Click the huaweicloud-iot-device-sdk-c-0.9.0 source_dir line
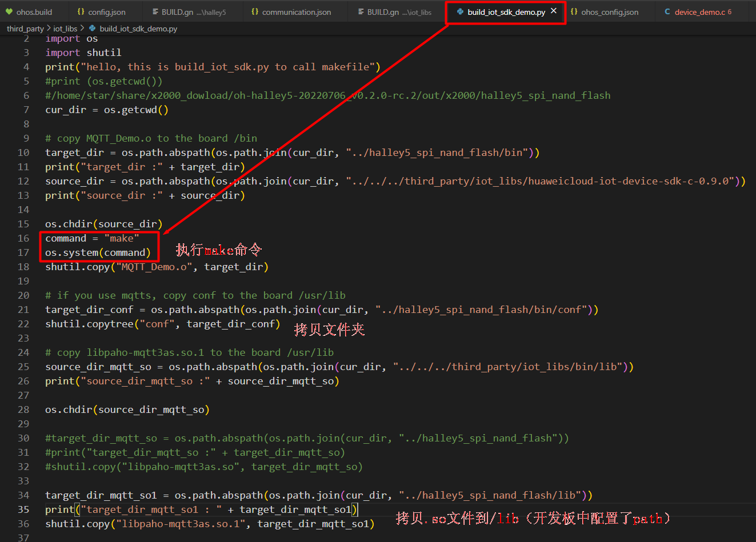This screenshot has width=756, height=542. tap(395, 181)
